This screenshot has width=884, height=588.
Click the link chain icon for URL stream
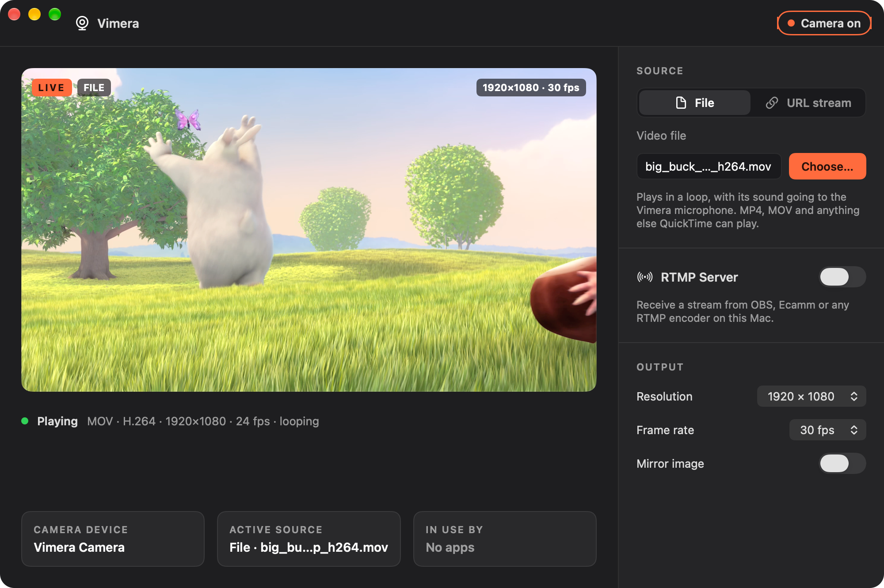point(772,103)
